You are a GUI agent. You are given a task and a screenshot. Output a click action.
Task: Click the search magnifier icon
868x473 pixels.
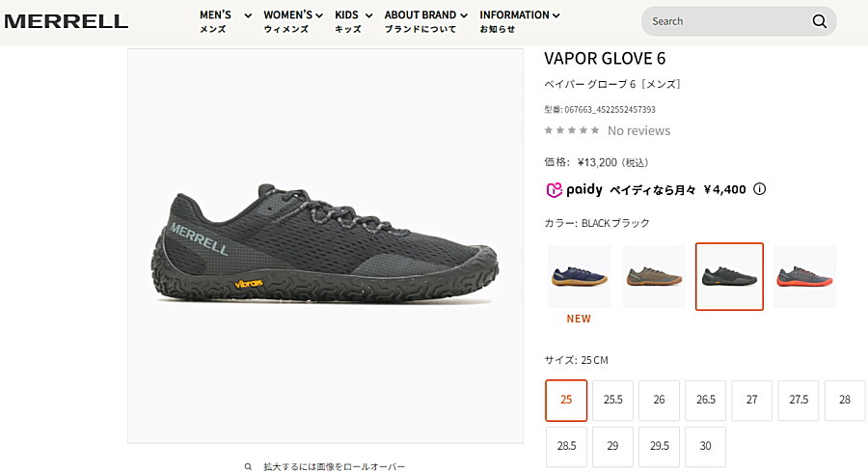(819, 21)
